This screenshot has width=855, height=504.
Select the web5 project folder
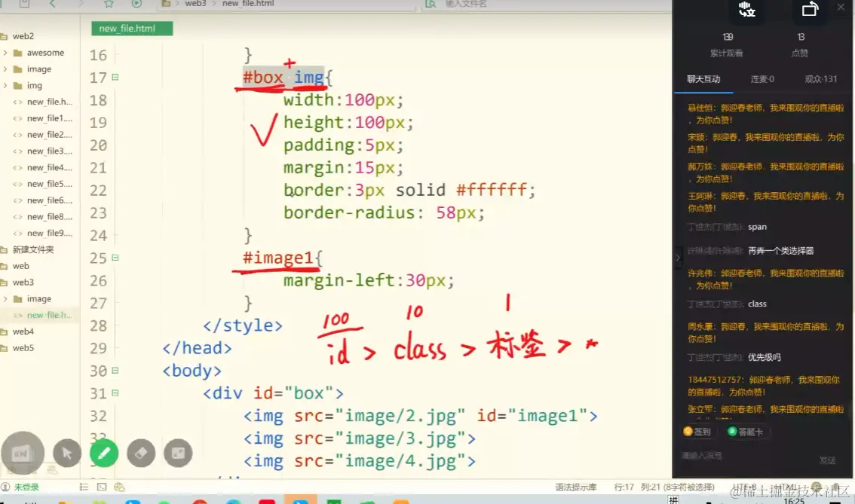[23, 347]
